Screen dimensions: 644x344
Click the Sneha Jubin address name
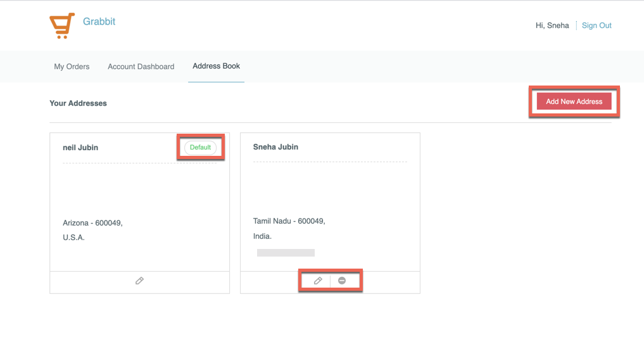pyautogui.click(x=275, y=147)
